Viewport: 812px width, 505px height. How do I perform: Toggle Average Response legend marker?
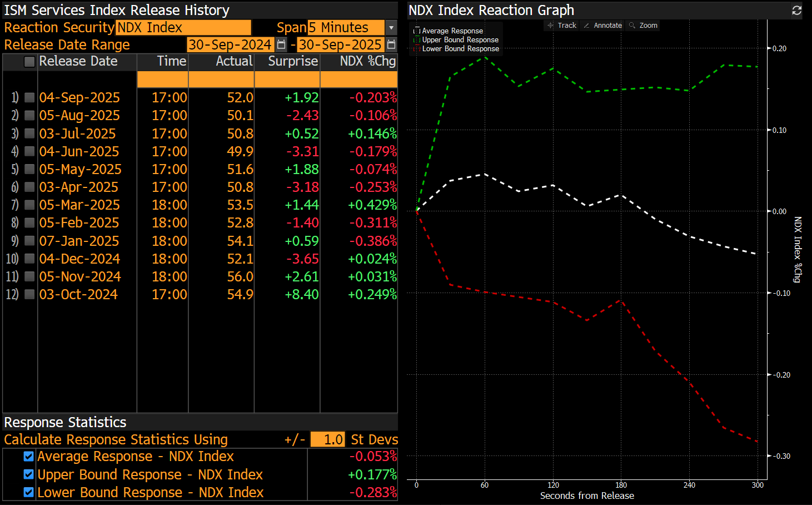(x=417, y=31)
